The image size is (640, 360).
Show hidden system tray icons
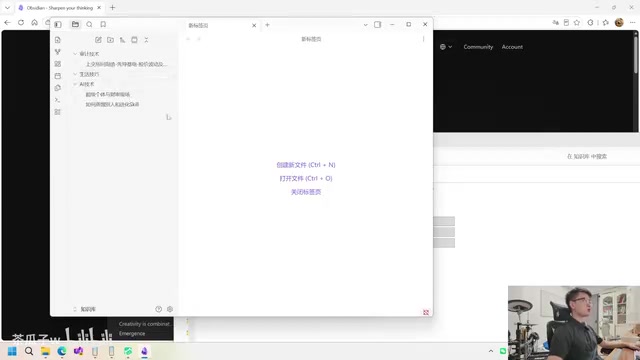(x=491, y=351)
